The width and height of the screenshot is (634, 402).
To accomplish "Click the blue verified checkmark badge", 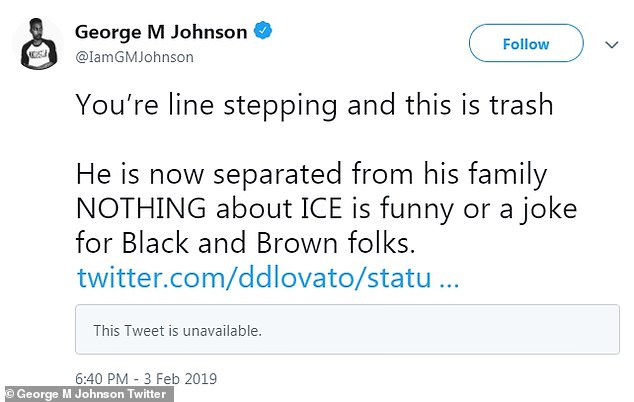I will [x=262, y=32].
